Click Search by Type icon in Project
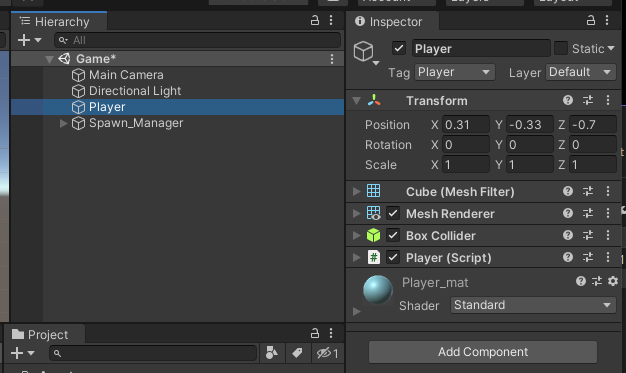Screen dimensions: 626x373 coord(272,353)
